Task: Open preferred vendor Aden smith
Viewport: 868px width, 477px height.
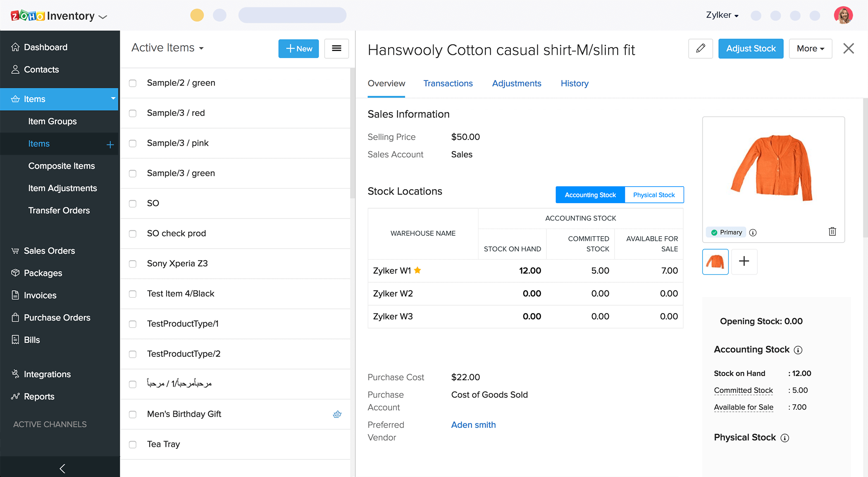Action: click(473, 425)
